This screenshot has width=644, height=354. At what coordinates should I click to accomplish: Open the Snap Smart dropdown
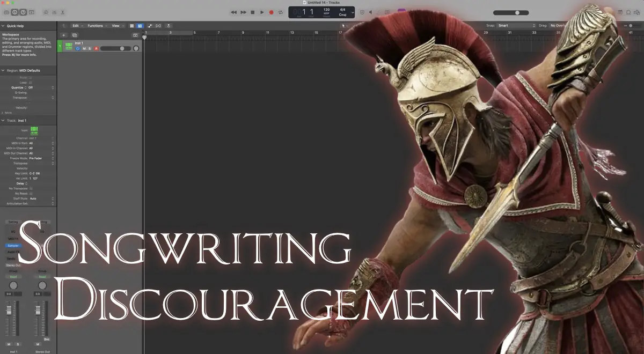[x=516, y=26]
